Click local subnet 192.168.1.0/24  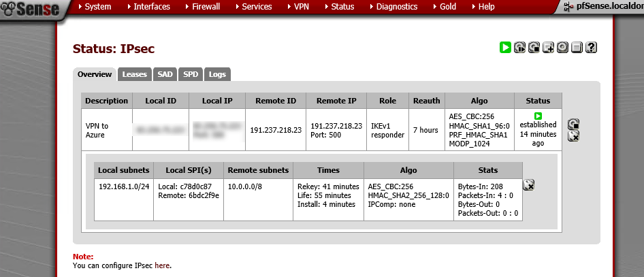click(x=124, y=186)
